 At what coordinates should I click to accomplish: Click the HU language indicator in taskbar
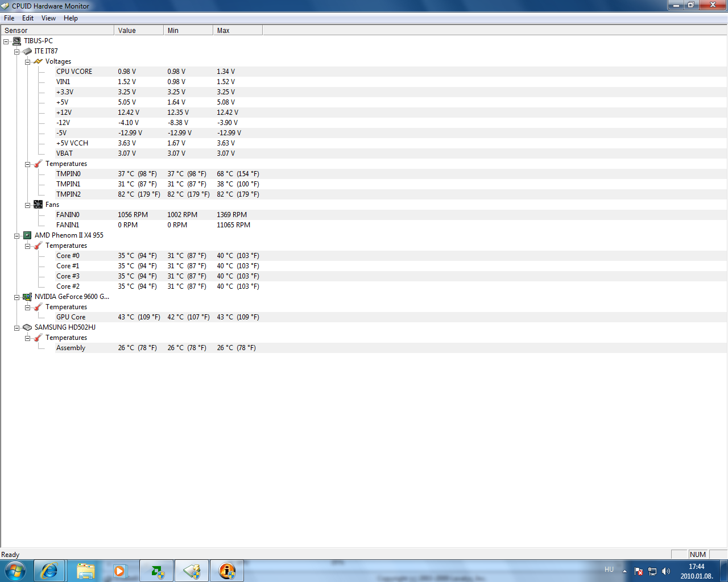tap(609, 569)
